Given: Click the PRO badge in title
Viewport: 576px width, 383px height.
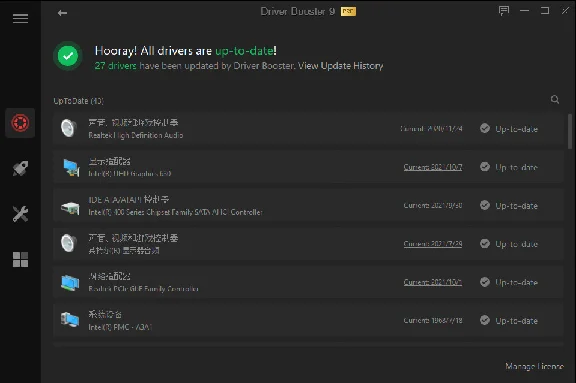Looking at the screenshot, I should 348,12.
